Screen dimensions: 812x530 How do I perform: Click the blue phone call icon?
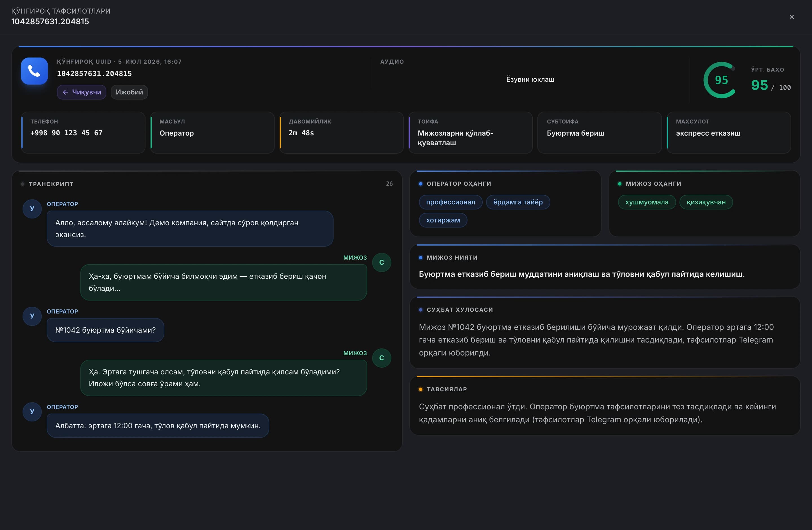pos(34,71)
